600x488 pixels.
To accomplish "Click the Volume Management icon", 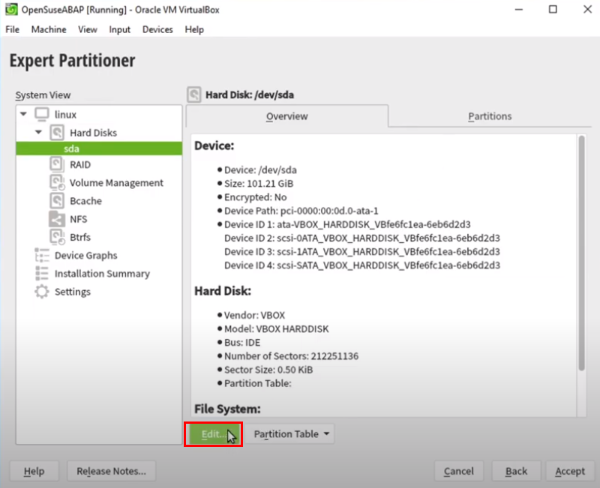I will (57, 183).
